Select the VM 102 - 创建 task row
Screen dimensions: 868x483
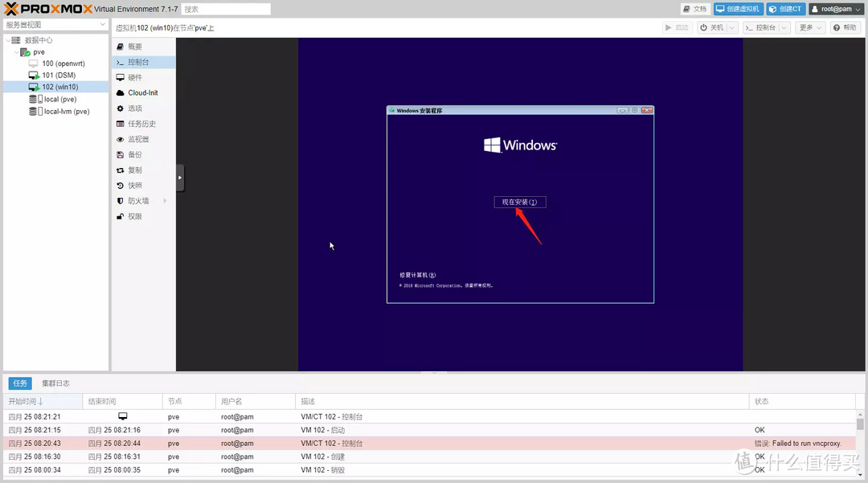(x=429, y=456)
